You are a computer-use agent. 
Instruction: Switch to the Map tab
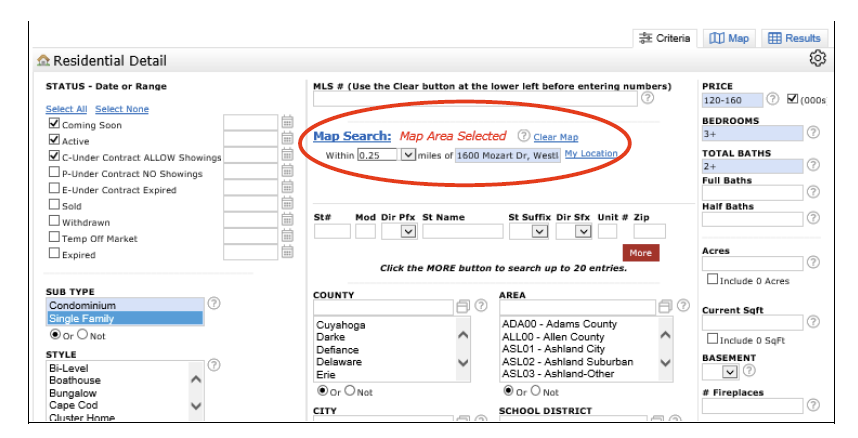click(x=729, y=38)
